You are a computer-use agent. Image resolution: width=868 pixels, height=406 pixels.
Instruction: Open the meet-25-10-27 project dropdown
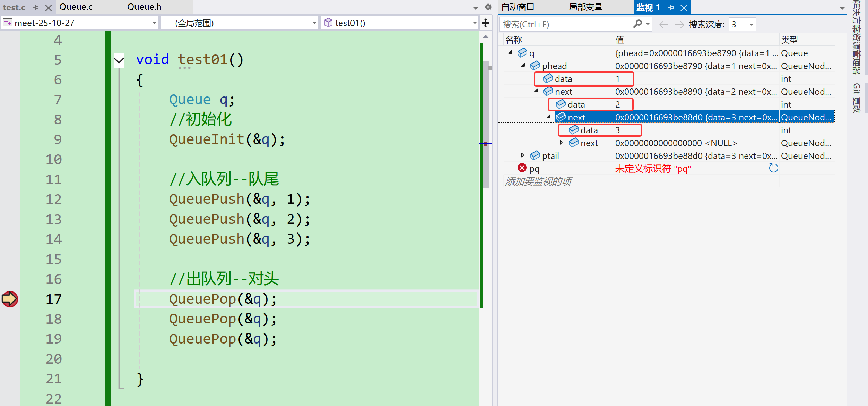(x=154, y=23)
